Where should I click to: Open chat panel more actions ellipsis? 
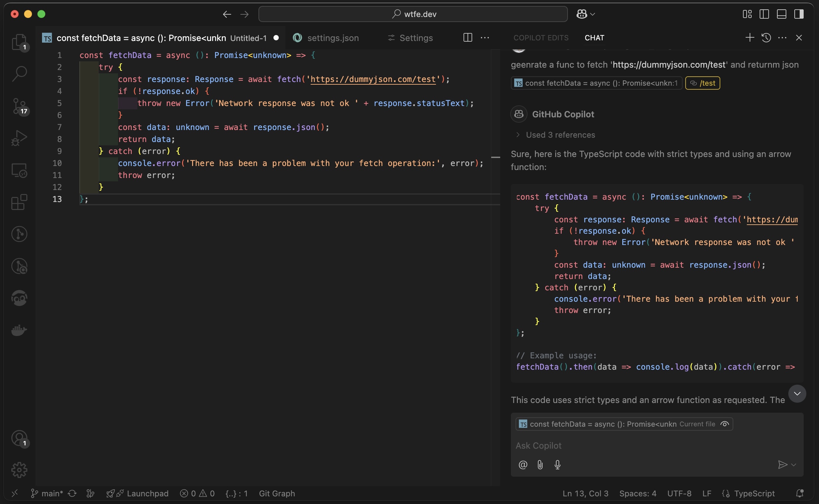[782, 38]
